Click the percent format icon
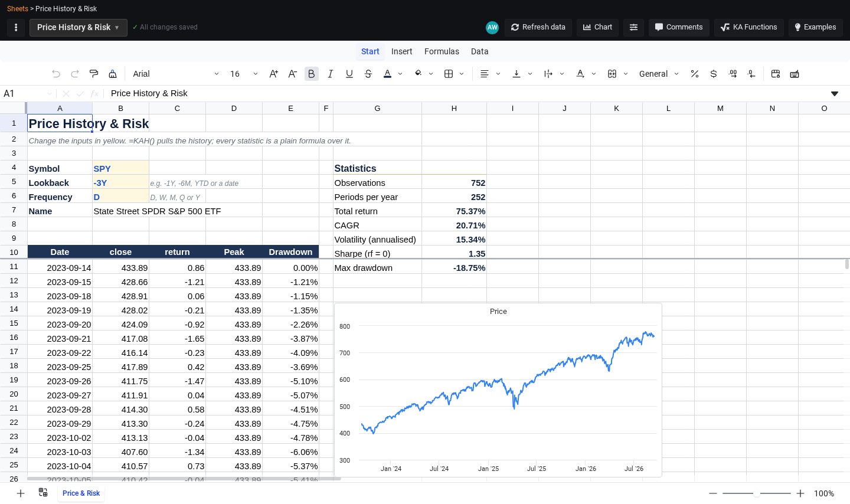 (695, 74)
